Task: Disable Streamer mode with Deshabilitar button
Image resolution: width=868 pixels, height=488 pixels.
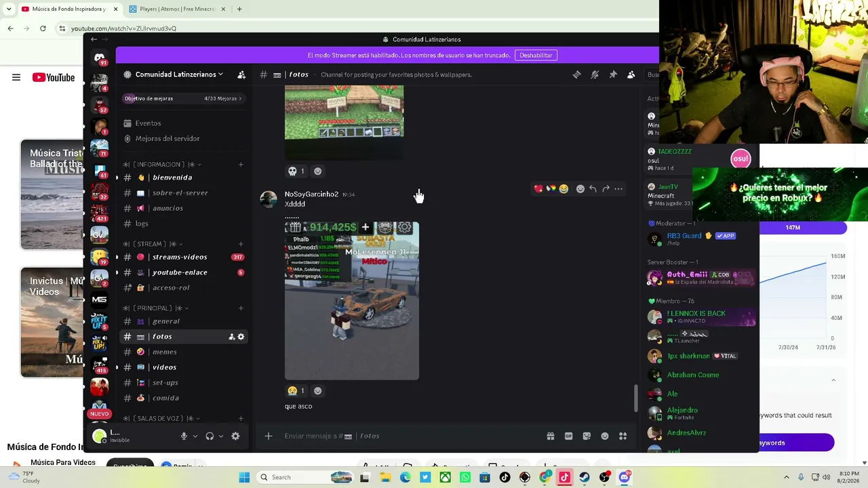Action: [536, 55]
